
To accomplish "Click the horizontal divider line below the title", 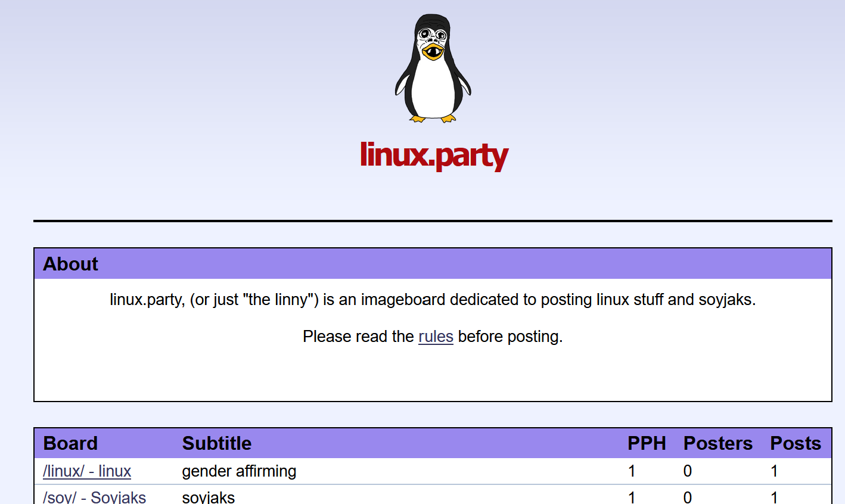I will click(x=433, y=221).
